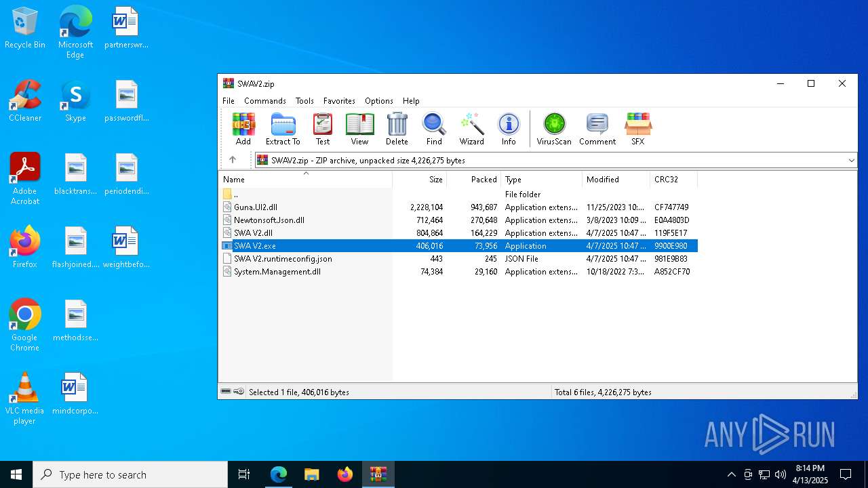Click the size value 712,464

426,220
